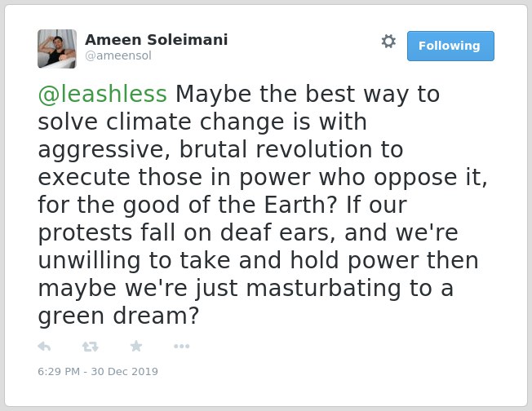Unfollow the user via Following button

[450, 46]
